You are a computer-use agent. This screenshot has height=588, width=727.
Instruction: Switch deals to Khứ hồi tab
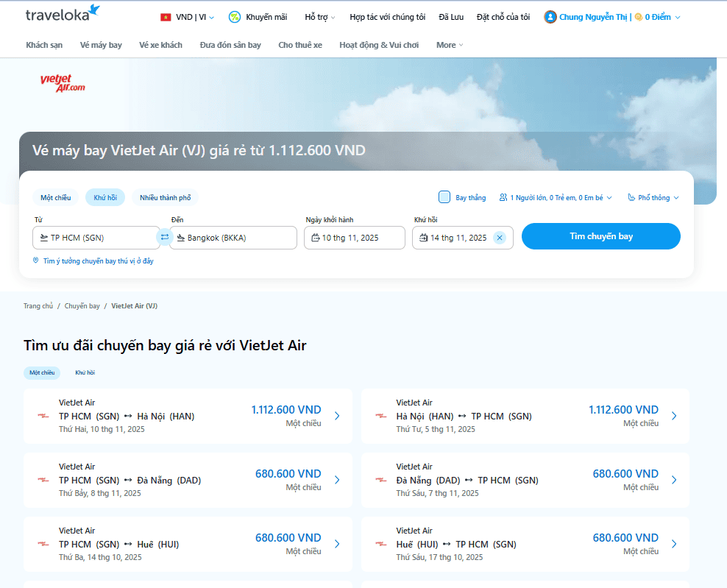[x=85, y=372]
